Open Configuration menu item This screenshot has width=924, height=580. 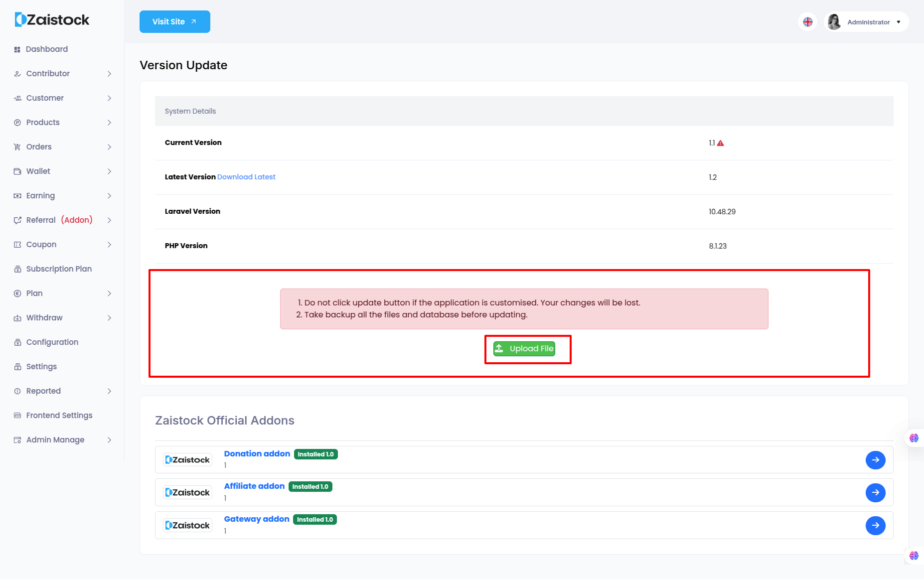(52, 342)
